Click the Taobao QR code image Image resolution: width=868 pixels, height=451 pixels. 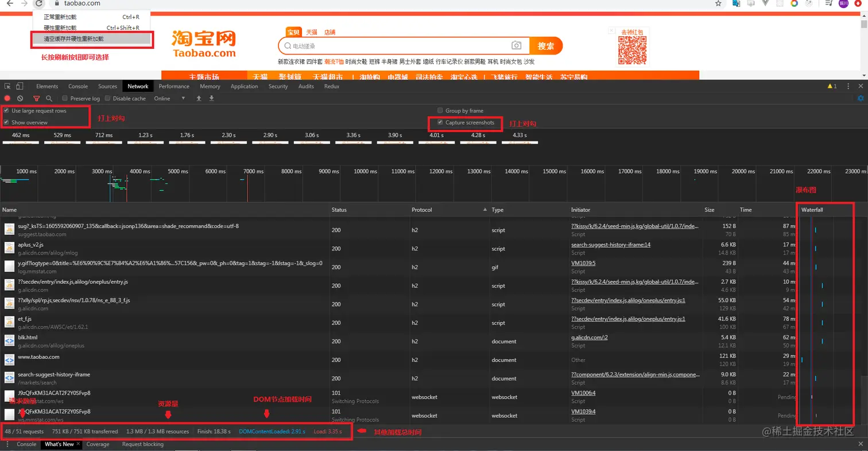(632, 50)
